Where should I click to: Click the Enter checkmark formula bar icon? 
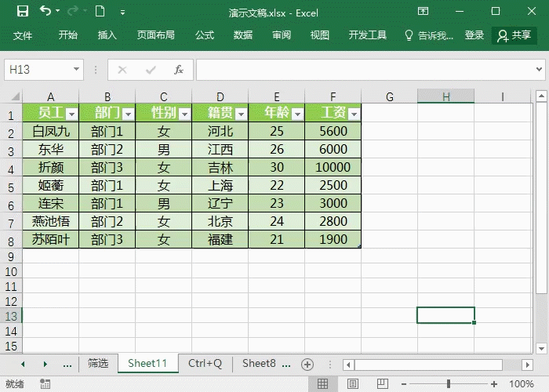[x=151, y=70]
